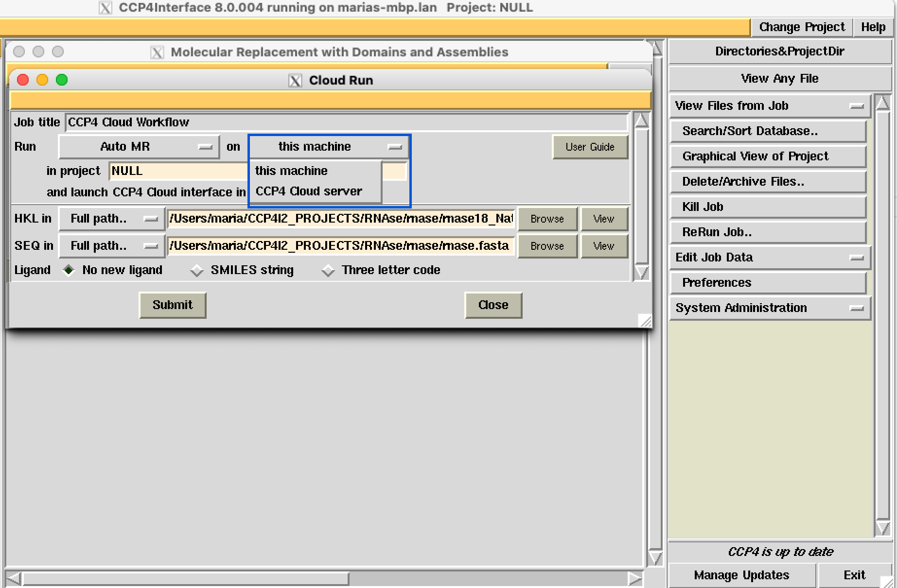
Task: Click Manage Updates at the bottom
Action: click(x=741, y=575)
